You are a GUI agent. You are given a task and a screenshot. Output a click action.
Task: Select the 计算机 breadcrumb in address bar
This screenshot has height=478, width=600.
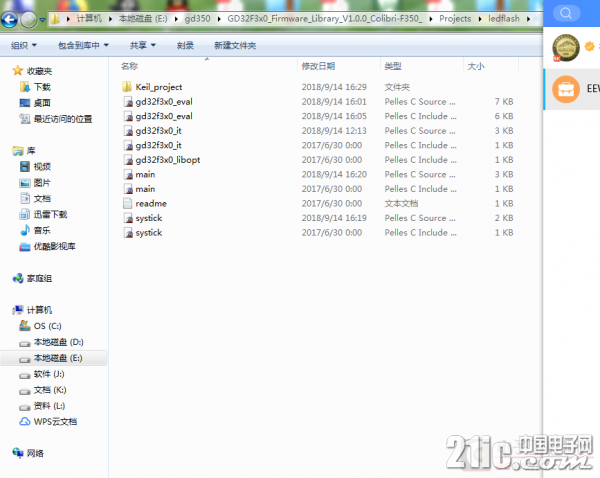pos(89,19)
